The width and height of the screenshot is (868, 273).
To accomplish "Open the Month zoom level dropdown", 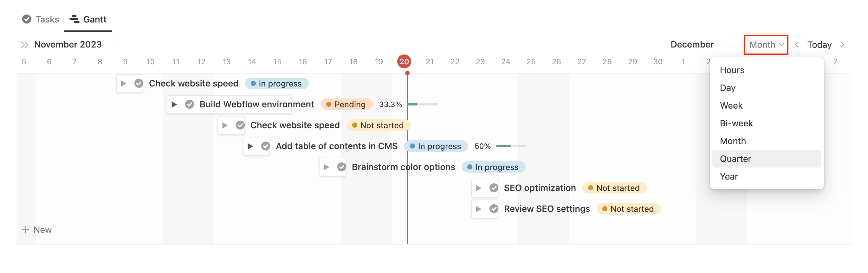I will point(766,44).
